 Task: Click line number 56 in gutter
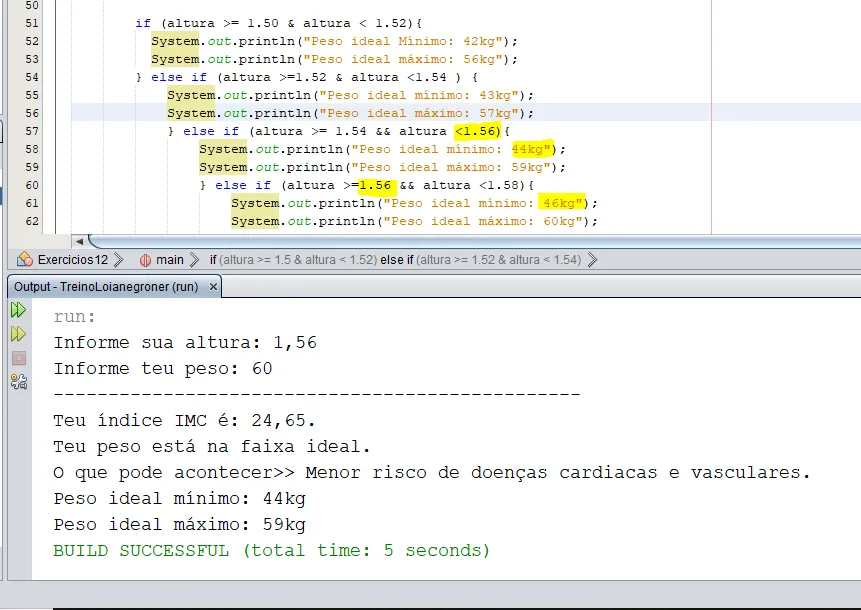(32, 113)
